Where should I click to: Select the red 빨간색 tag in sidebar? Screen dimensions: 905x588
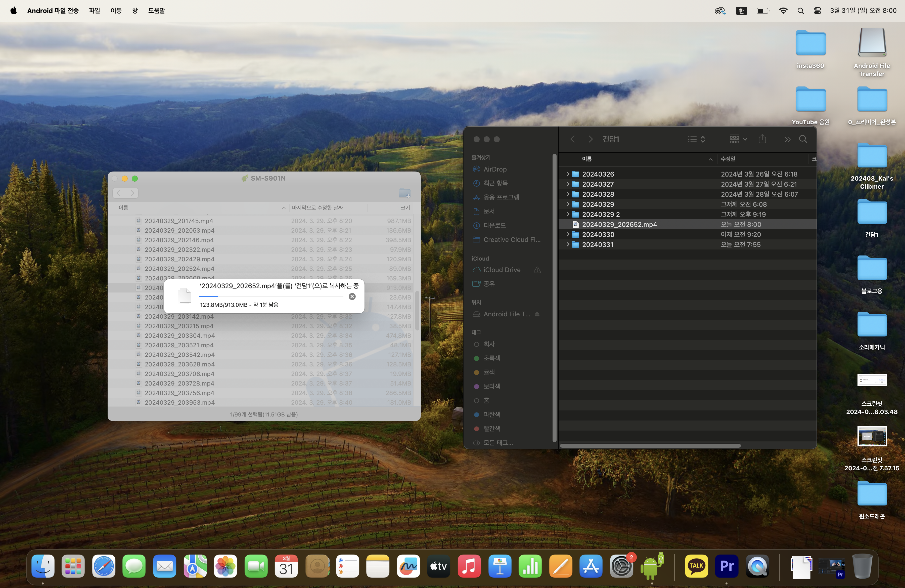point(491,428)
